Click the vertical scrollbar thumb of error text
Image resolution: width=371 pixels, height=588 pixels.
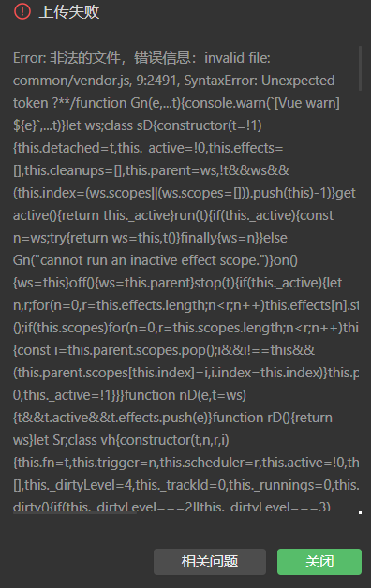[x=360, y=68]
